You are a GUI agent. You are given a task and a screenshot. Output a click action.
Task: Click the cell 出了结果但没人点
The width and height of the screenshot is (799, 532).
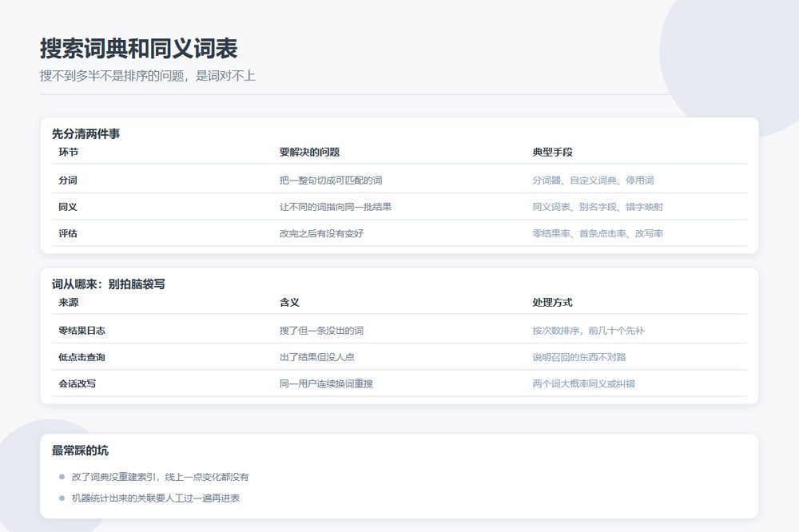[317, 357]
